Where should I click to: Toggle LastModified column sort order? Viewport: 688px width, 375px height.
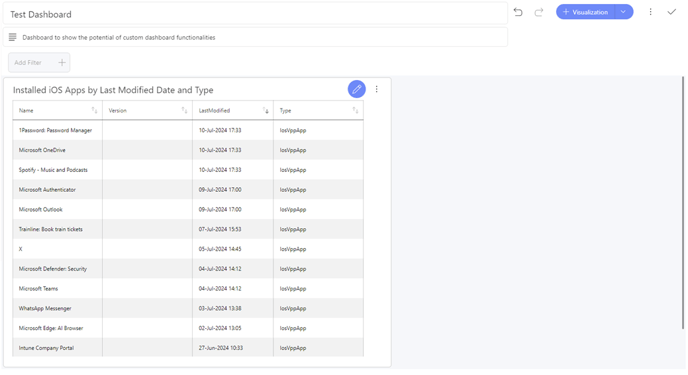tap(265, 111)
